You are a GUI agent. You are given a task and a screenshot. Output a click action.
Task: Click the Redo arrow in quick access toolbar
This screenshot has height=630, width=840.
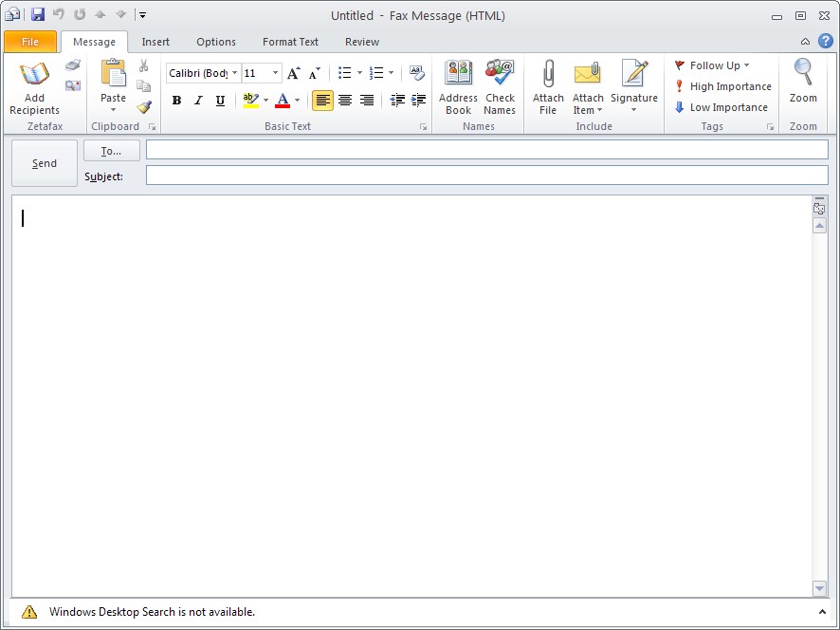pyautogui.click(x=80, y=14)
